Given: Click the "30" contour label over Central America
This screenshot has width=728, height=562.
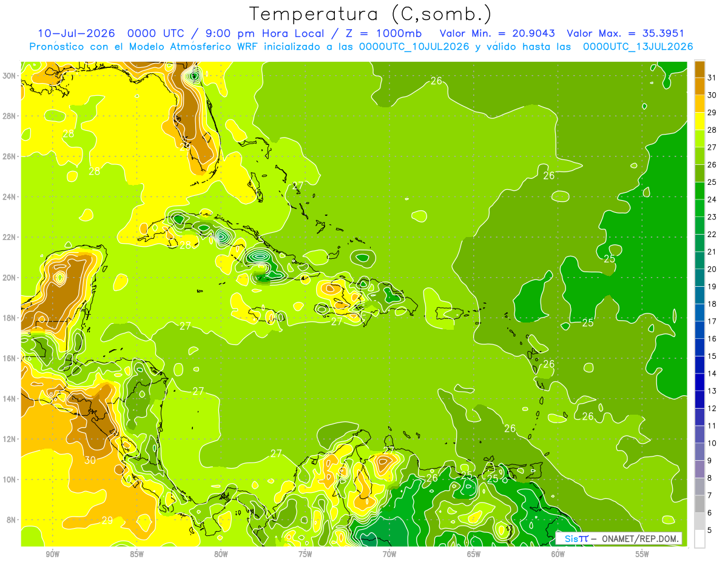Looking at the screenshot, I should pyautogui.click(x=90, y=460).
